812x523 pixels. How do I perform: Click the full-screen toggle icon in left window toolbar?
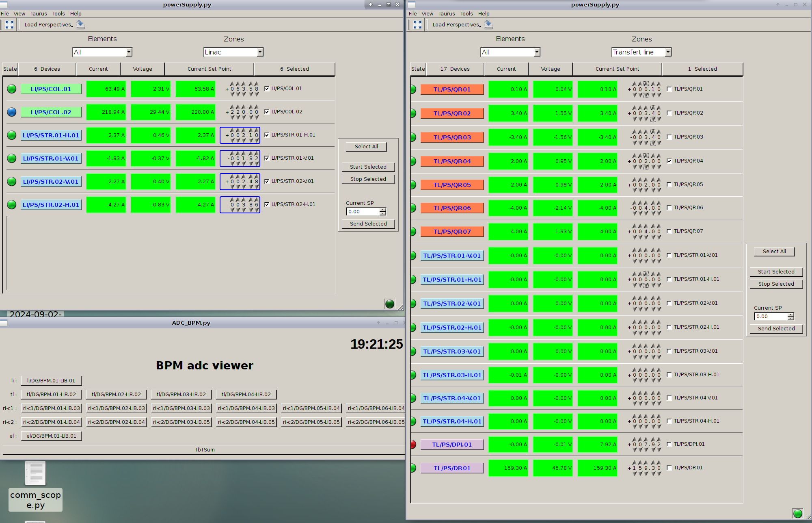click(x=9, y=25)
